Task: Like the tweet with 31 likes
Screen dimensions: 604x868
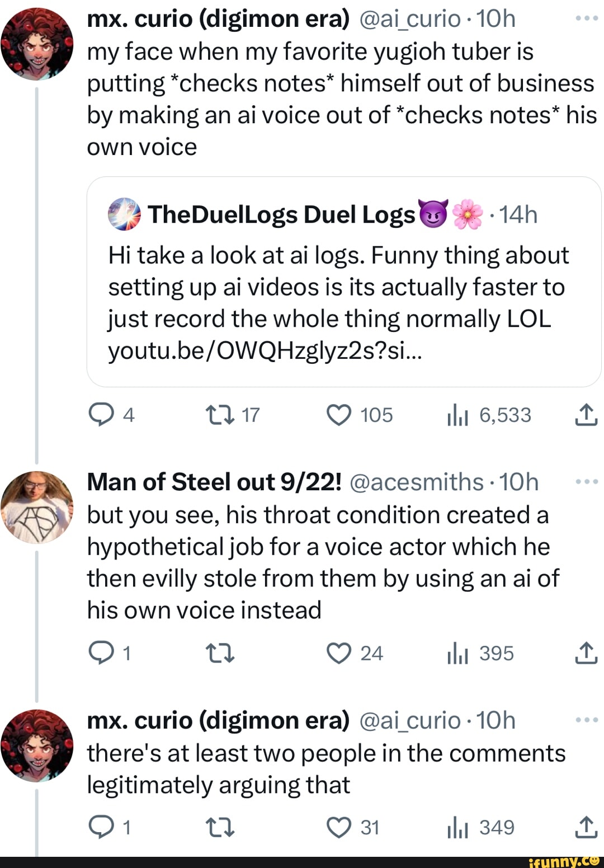Action: pyautogui.click(x=339, y=828)
